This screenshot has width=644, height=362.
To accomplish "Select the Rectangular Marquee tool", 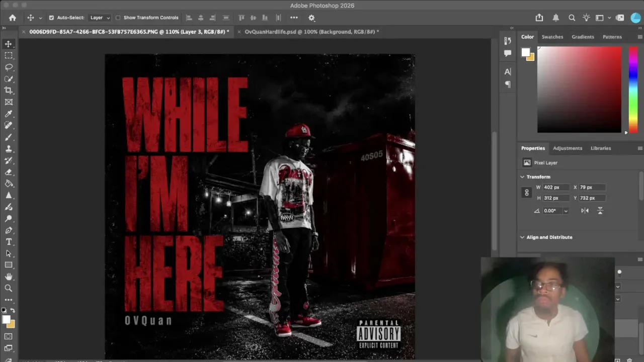I will pyautogui.click(x=9, y=56).
